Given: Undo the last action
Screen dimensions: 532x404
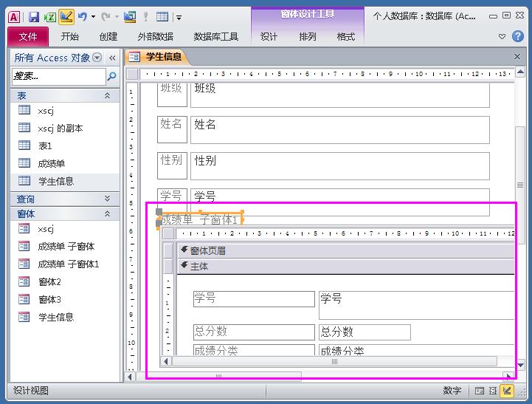Looking at the screenshot, I should (82, 16).
